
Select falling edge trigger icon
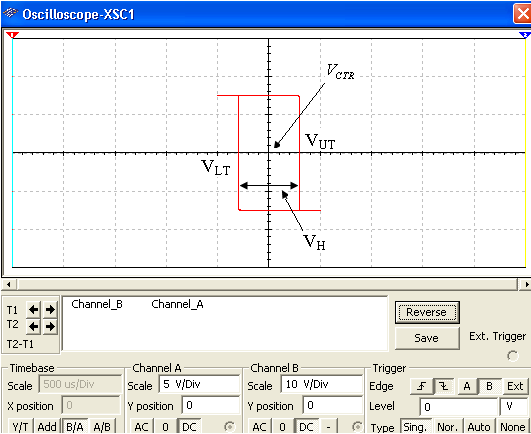point(444,386)
